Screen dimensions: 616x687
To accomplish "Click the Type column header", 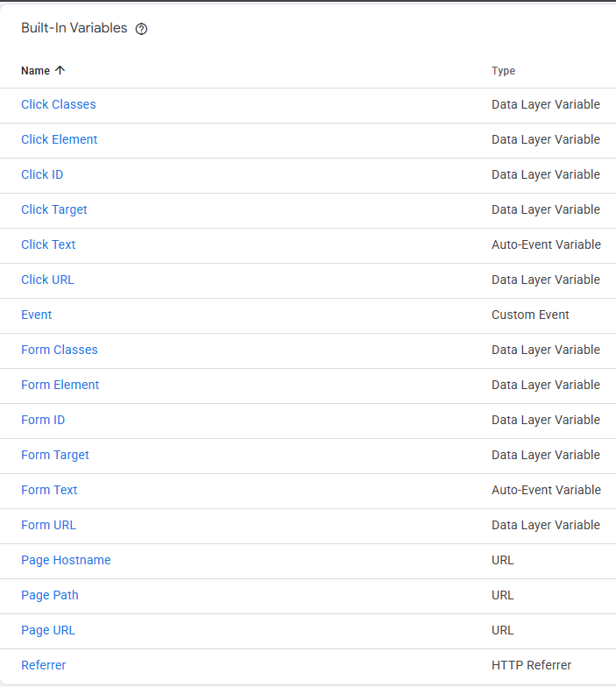I will coord(503,71).
